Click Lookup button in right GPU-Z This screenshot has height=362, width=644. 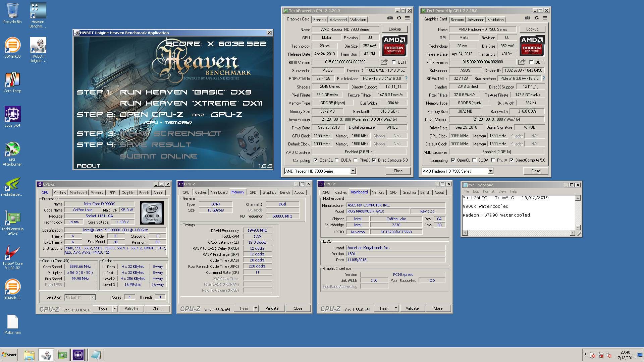[x=532, y=29]
